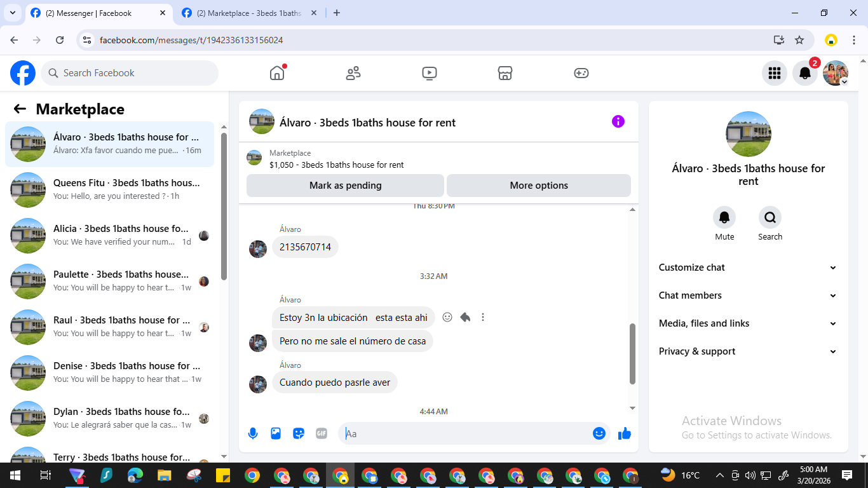Open more options for "Estoy 3n la ubicación" message
Viewport: 868px width, 488px height.
(483, 317)
